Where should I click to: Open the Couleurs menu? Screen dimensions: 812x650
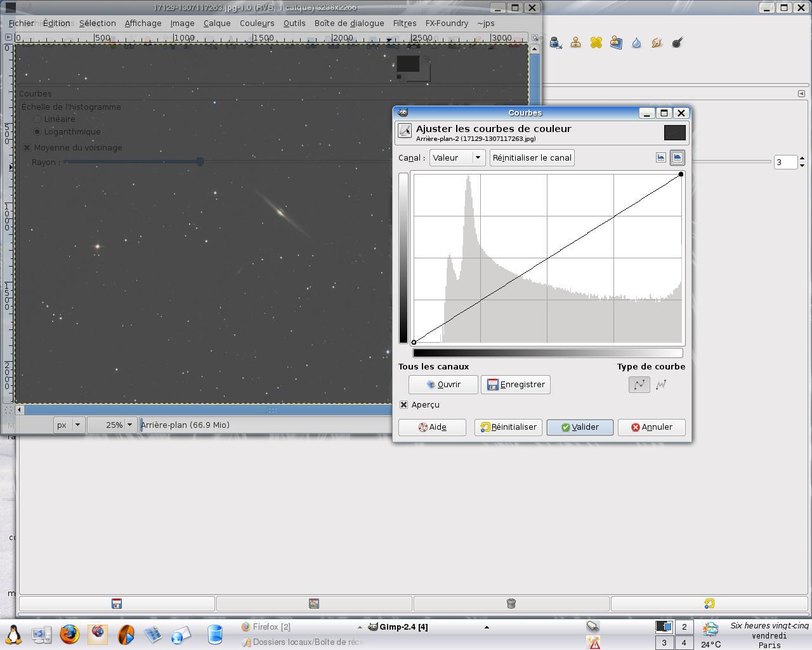[257, 23]
